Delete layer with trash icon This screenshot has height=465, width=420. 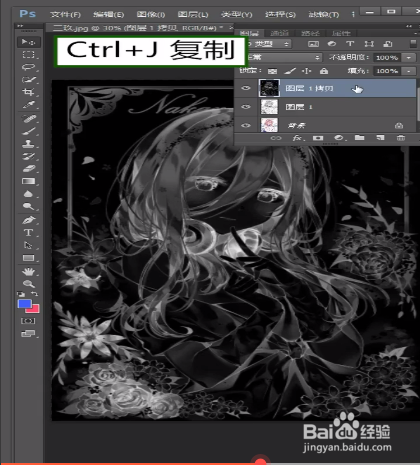point(401,138)
